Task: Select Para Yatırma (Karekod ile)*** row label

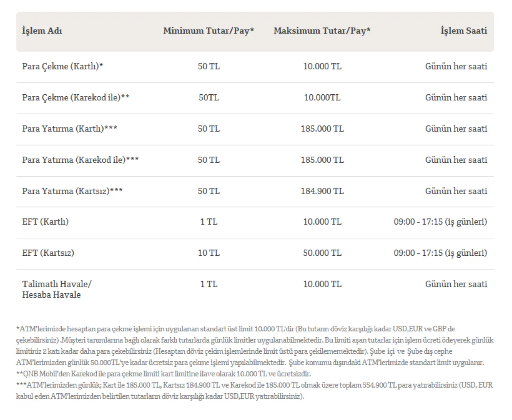Action: coord(80,160)
